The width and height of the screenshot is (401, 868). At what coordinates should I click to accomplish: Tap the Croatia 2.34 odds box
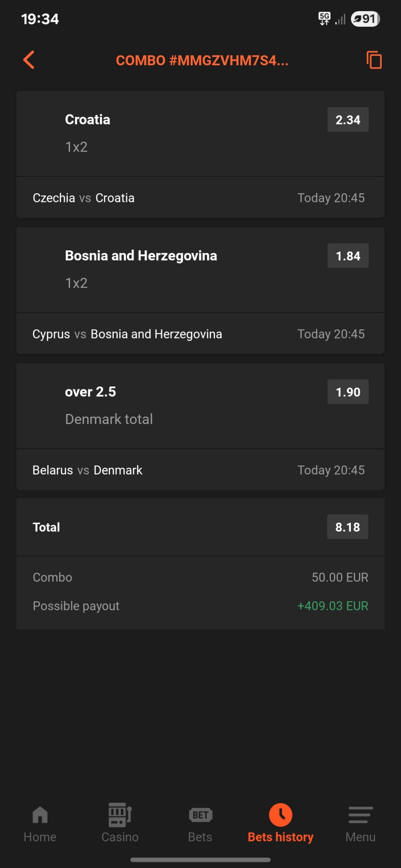tap(348, 120)
